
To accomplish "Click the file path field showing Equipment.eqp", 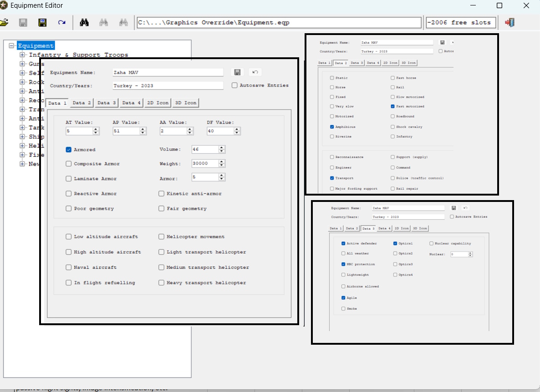I will pyautogui.click(x=279, y=23).
